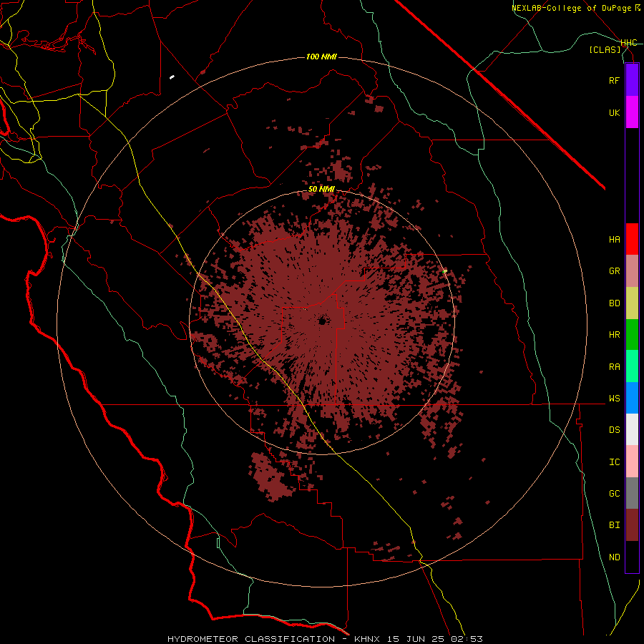The width and height of the screenshot is (644, 644).
Task: Click the UK magenta legend swatch
Action: [x=632, y=112]
